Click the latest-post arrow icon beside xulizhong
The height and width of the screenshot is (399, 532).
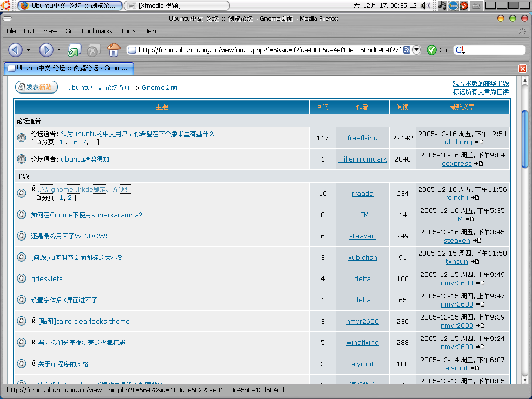pyautogui.click(x=478, y=142)
